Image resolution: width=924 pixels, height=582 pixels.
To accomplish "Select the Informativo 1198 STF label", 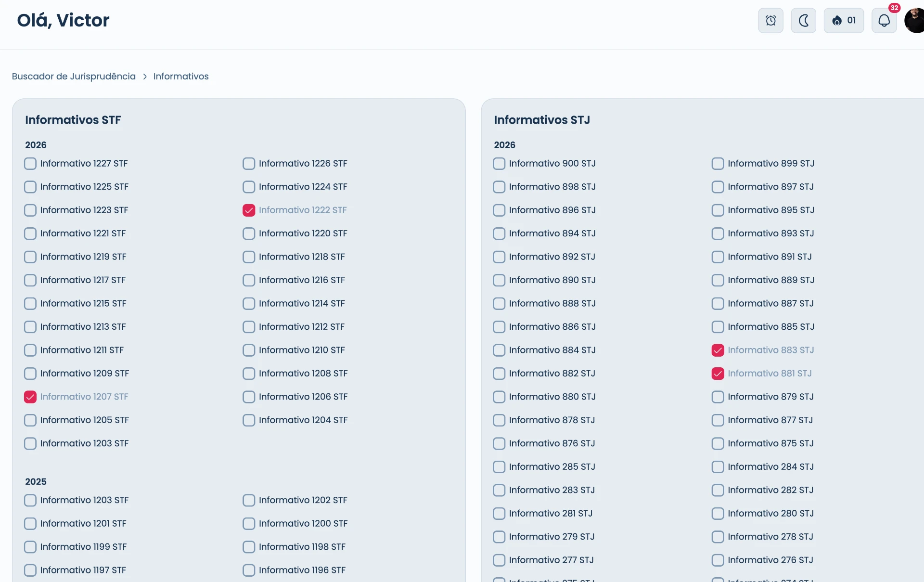I will (x=302, y=547).
